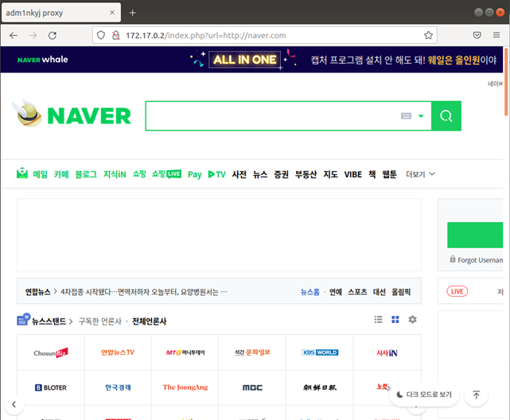Open the KBS WORLD publisher tile
Screen dimensions: 510x420
(320, 352)
